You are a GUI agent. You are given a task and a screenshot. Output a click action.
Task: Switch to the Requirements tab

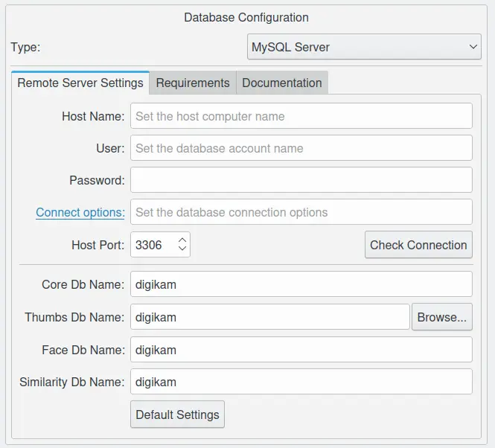coord(193,83)
